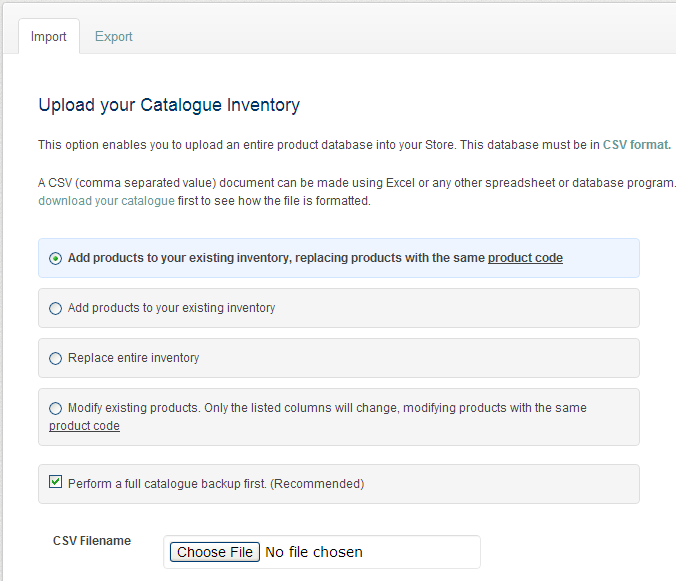Choose the 'Add products to your existing inventory' radio button
676x581 pixels.
[x=55, y=309]
